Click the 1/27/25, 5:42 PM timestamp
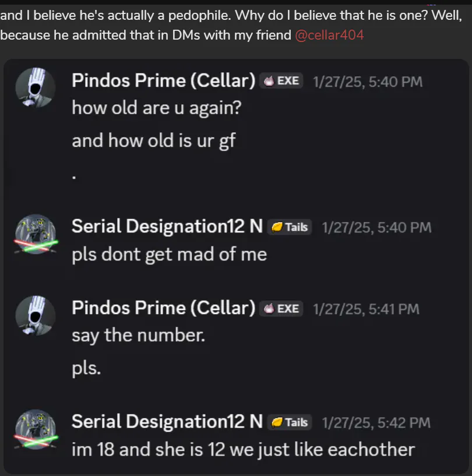 [376, 422]
